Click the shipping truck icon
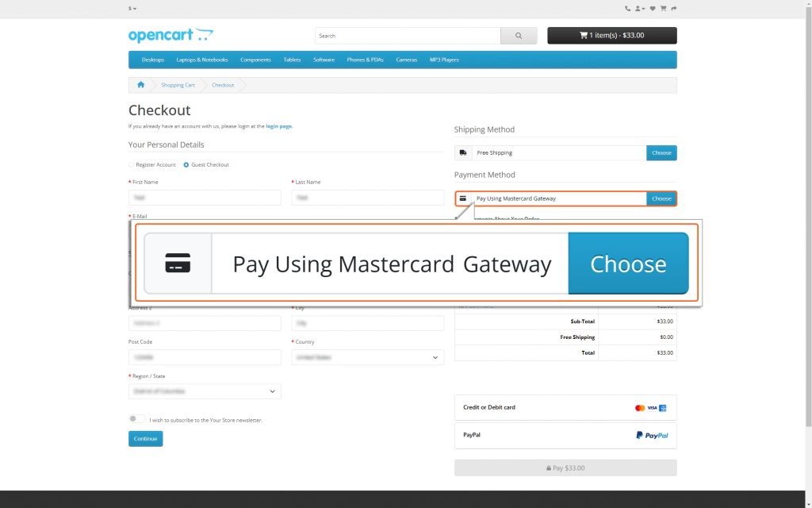Viewport: 812px width, 508px height. pyautogui.click(x=463, y=152)
